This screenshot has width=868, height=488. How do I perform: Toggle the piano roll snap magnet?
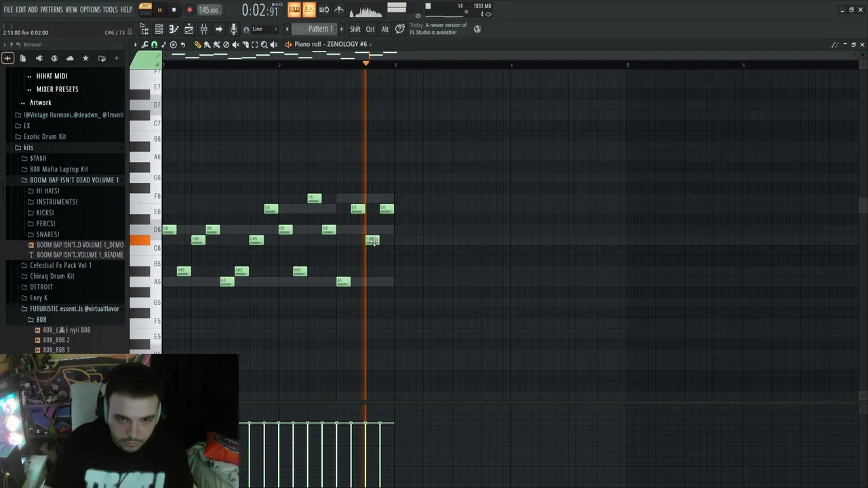click(154, 45)
